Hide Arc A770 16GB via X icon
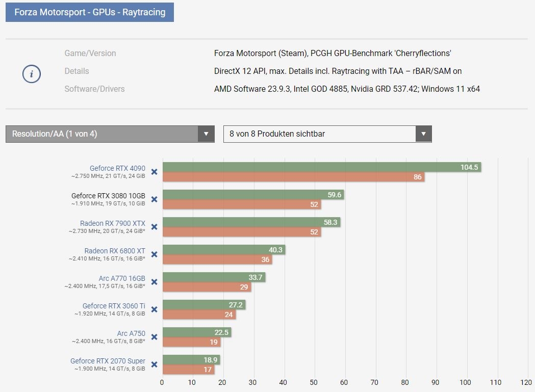 point(154,282)
